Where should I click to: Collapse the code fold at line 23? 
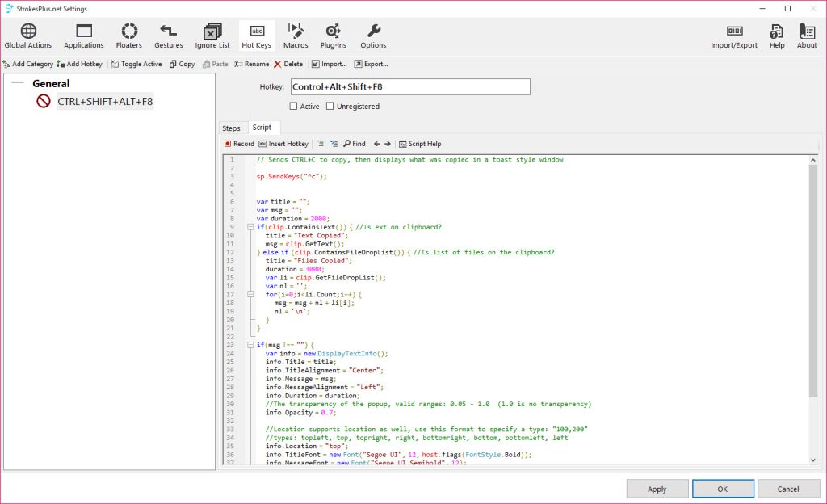coord(250,345)
